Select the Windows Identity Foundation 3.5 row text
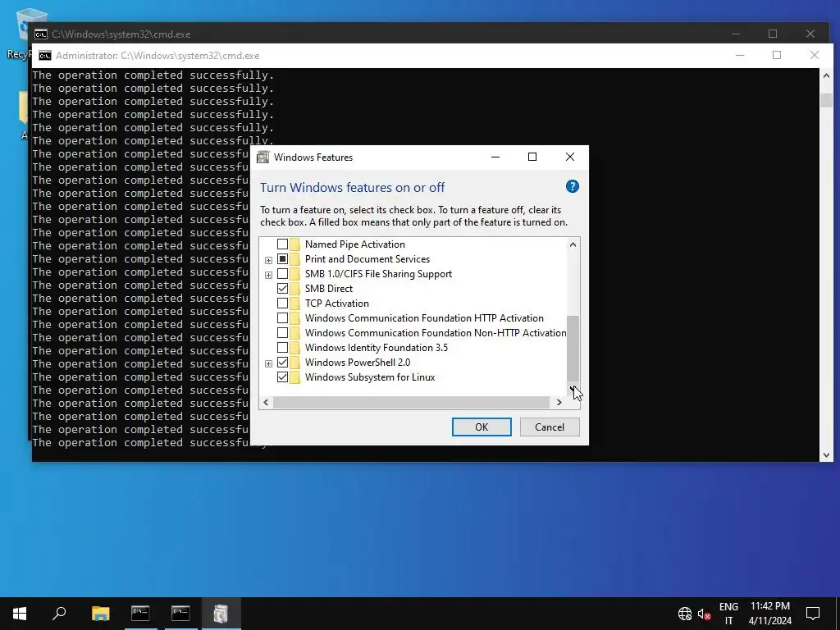Screen dimensions: 840x630 tap(376, 348)
